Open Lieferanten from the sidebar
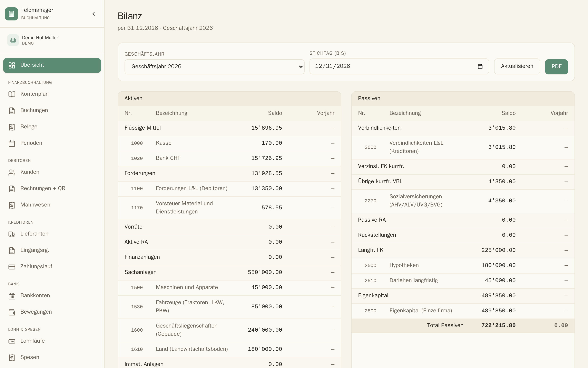The width and height of the screenshot is (588, 368). tap(52, 234)
